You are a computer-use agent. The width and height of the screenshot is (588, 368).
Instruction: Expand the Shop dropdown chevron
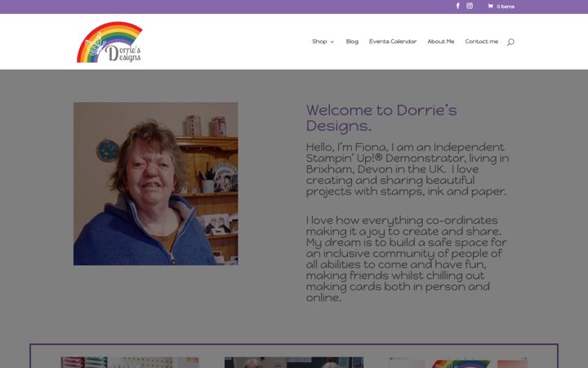pos(332,42)
